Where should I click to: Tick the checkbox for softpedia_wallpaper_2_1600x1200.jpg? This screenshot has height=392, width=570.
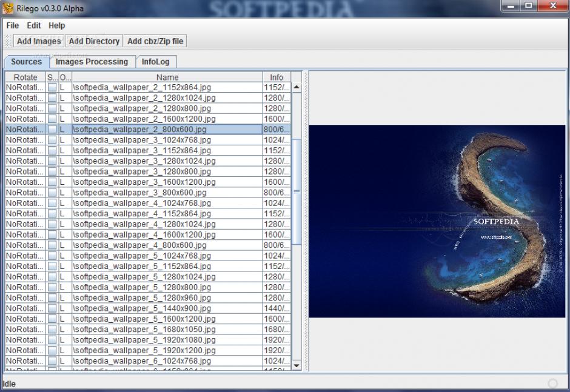click(52, 119)
